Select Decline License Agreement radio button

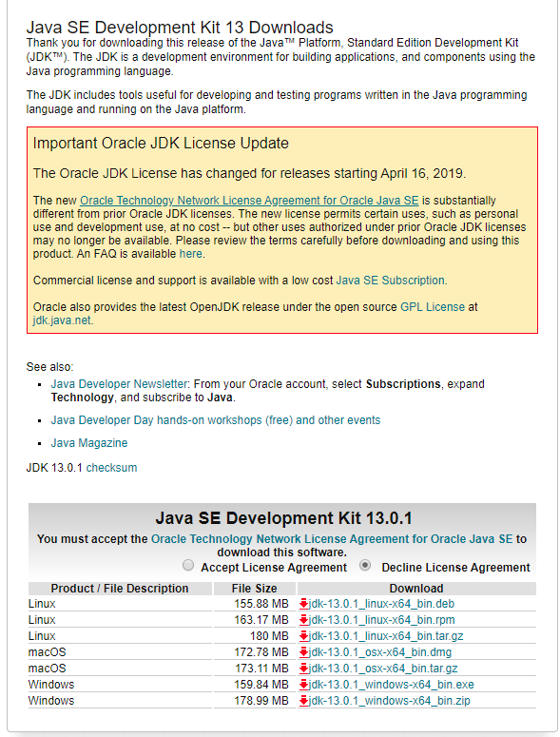[x=365, y=565]
